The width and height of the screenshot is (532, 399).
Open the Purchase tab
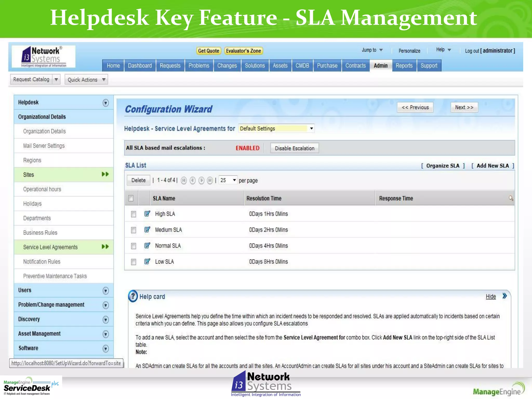[x=327, y=65]
